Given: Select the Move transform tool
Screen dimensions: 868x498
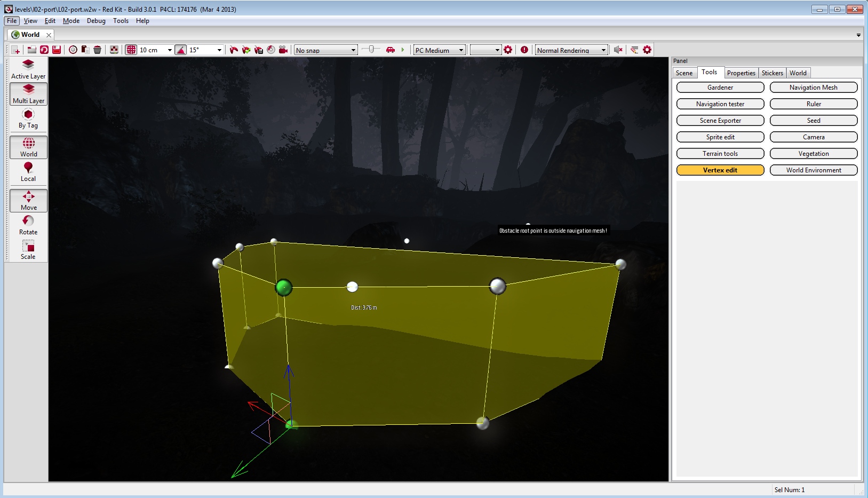Looking at the screenshot, I should 28,201.
